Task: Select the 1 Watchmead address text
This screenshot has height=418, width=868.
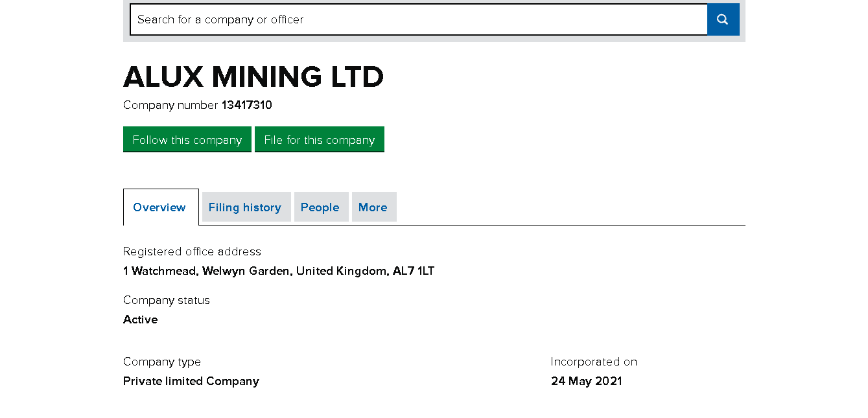Action: [x=278, y=271]
